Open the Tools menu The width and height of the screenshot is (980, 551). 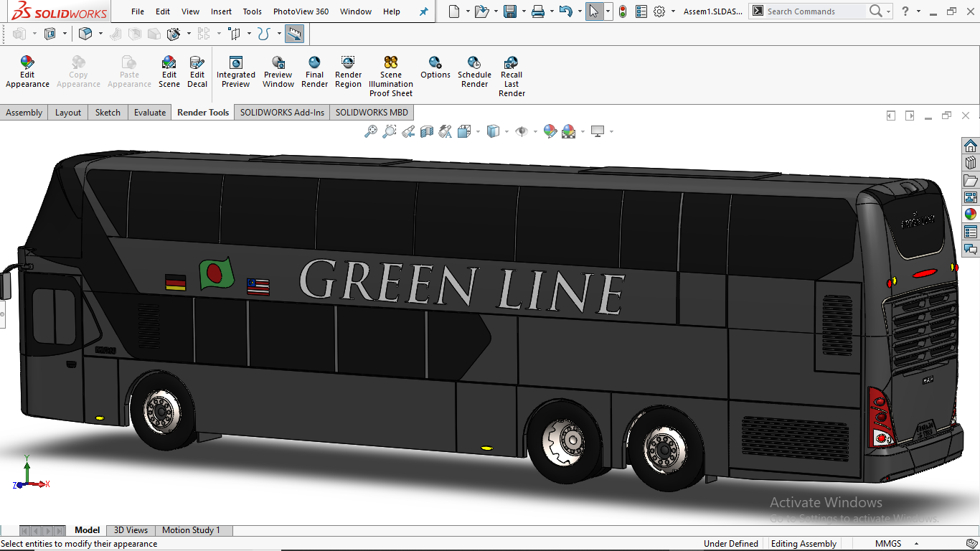click(x=253, y=11)
